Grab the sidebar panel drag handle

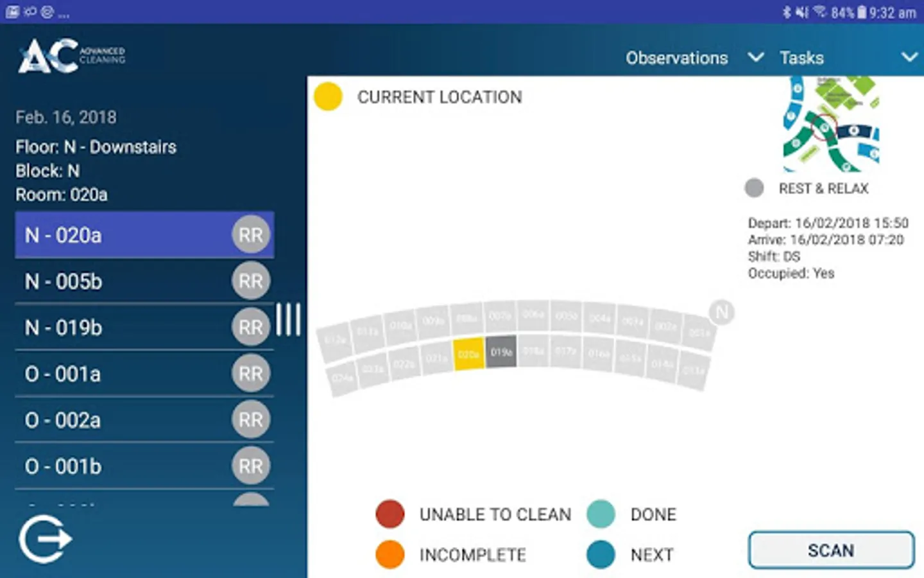coord(288,319)
